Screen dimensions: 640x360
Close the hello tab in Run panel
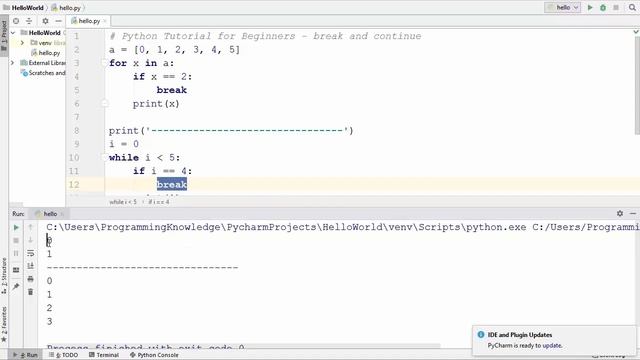[62, 214]
